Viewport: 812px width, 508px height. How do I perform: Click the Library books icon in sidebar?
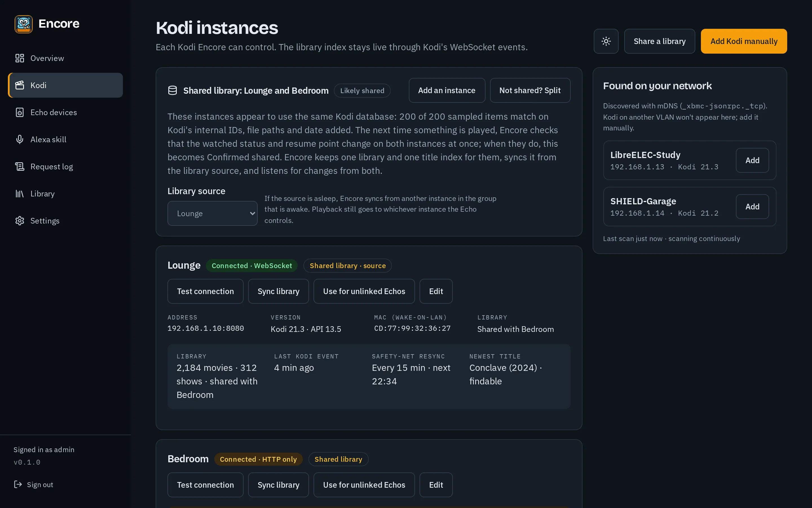click(20, 194)
